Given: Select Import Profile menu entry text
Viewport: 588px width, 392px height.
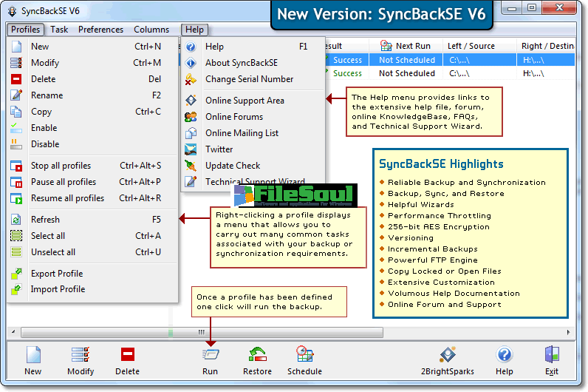Looking at the screenshot, I should [58, 289].
